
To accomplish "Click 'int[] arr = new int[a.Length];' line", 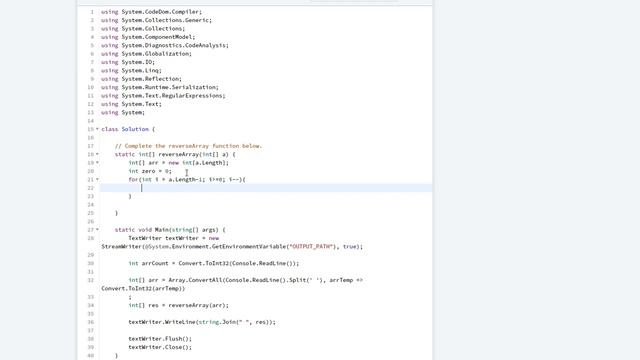I will [x=179, y=162].
